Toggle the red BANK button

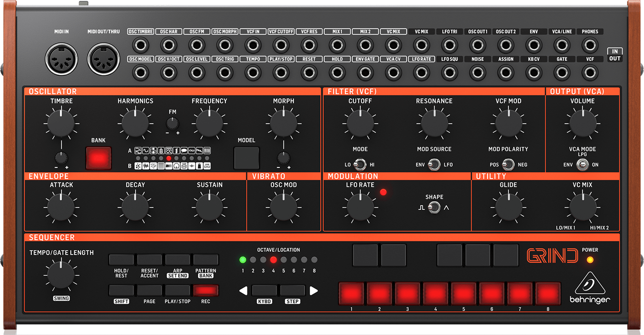pyautogui.click(x=98, y=158)
